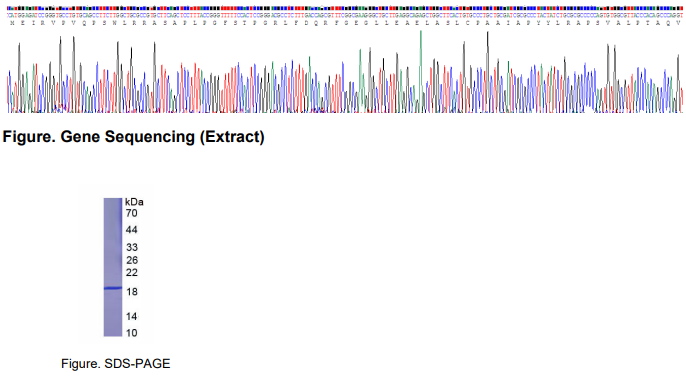
Task: Click the 26 kDa marker label
Action: tap(132, 261)
